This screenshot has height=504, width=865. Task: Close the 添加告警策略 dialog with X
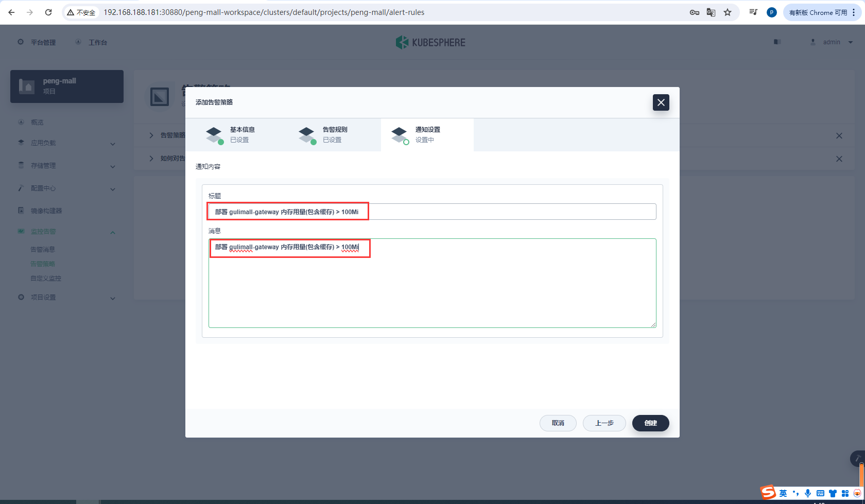(661, 102)
